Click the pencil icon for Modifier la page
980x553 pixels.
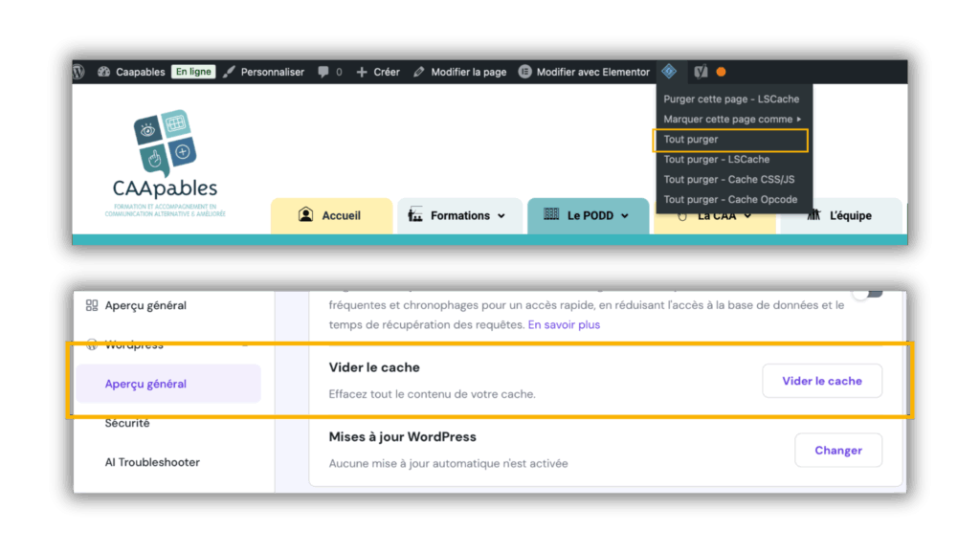pos(419,72)
